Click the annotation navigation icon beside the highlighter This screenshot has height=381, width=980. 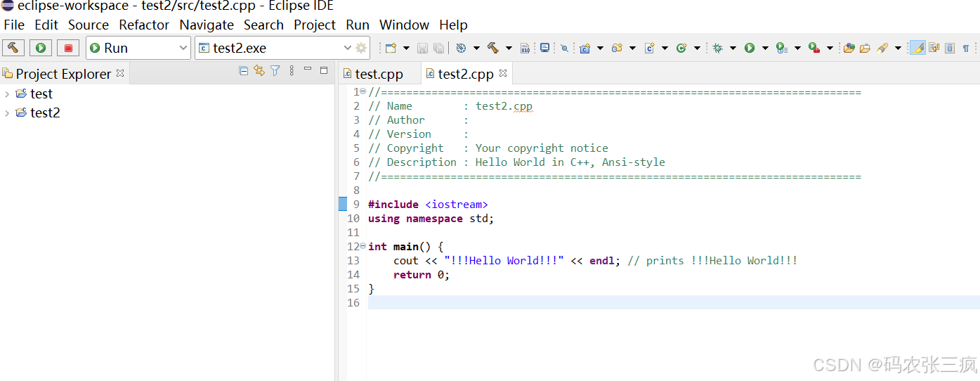934,48
